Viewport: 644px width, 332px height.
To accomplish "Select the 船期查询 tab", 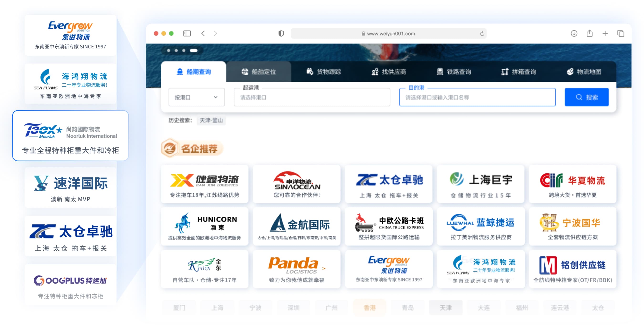I will (x=193, y=72).
